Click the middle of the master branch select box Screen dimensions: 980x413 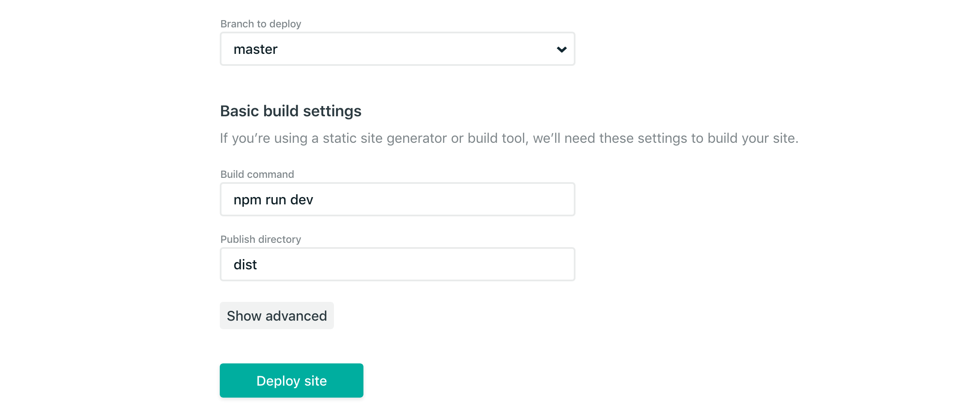point(398,49)
